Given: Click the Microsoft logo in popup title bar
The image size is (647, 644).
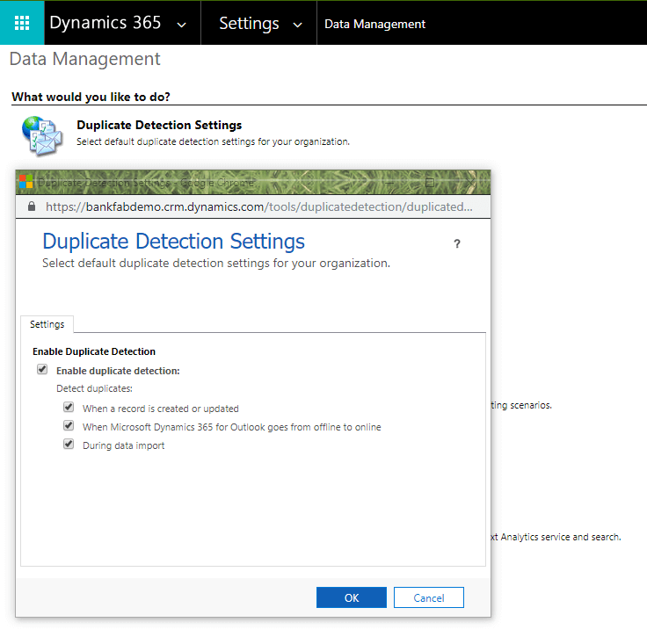Looking at the screenshot, I should 26,183.
